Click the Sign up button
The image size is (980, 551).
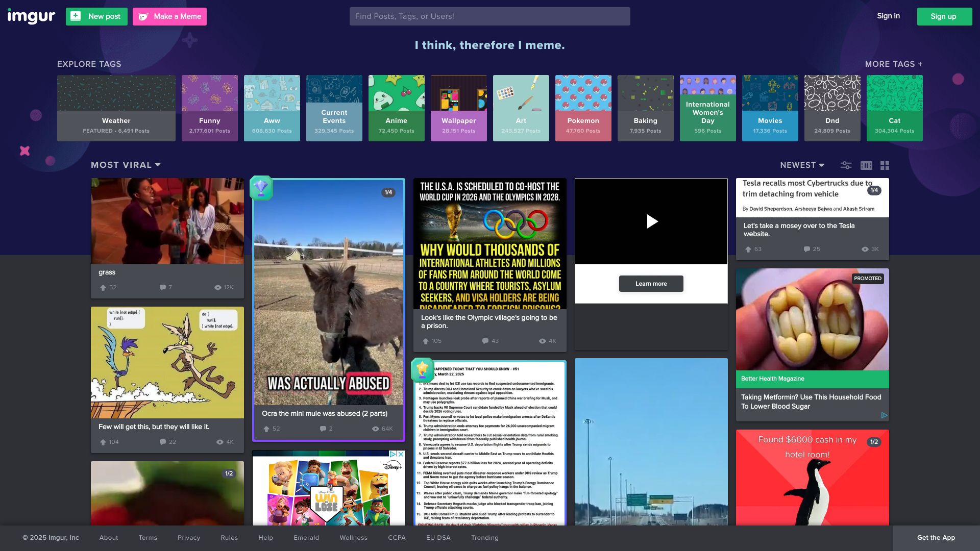pyautogui.click(x=944, y=16)
